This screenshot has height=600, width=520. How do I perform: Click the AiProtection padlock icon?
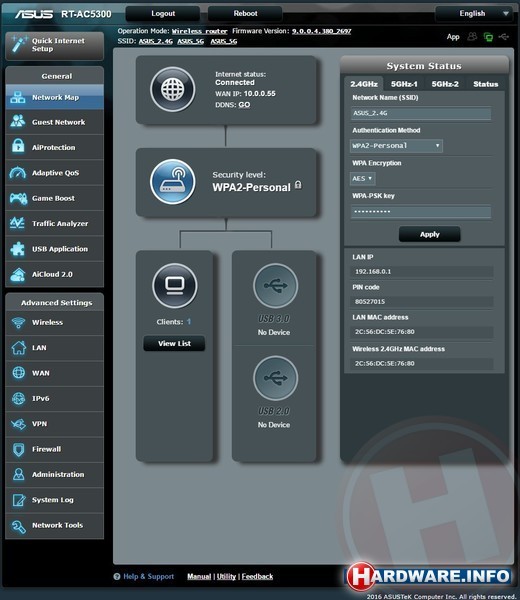[18, 147]
